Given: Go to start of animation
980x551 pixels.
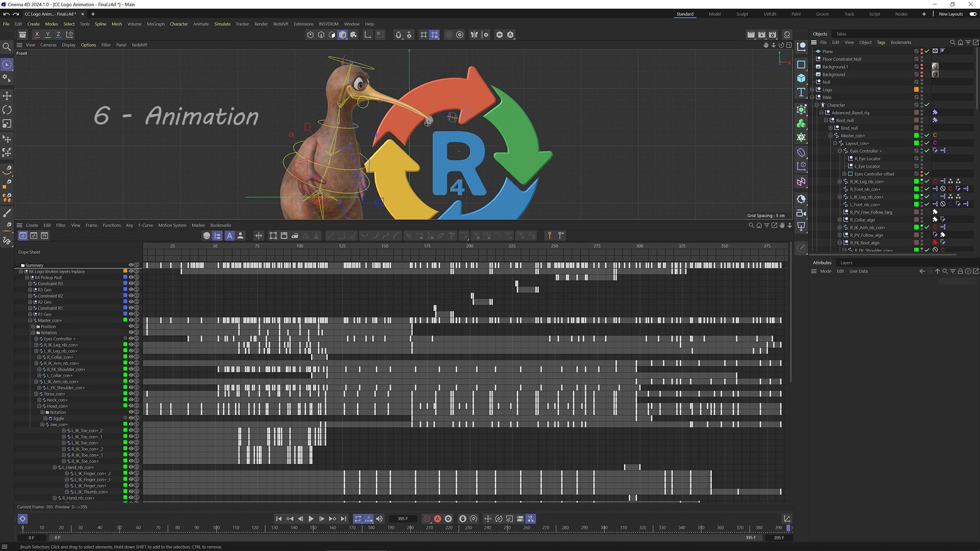Looking at the screenshot, I should coord(279,519).
